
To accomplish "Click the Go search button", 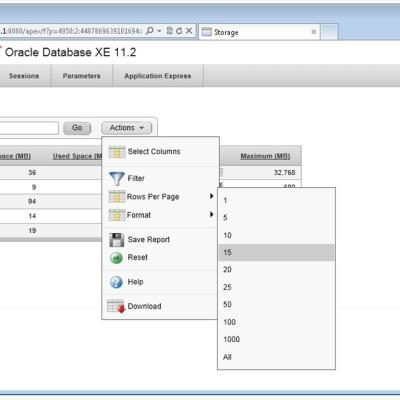I will [x=77, y=128].
